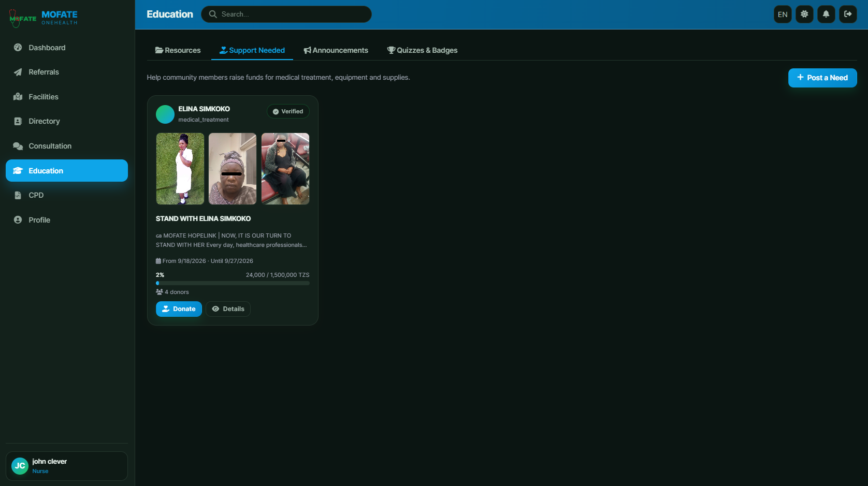Open john clever user profile card

[x=67, y=466]
